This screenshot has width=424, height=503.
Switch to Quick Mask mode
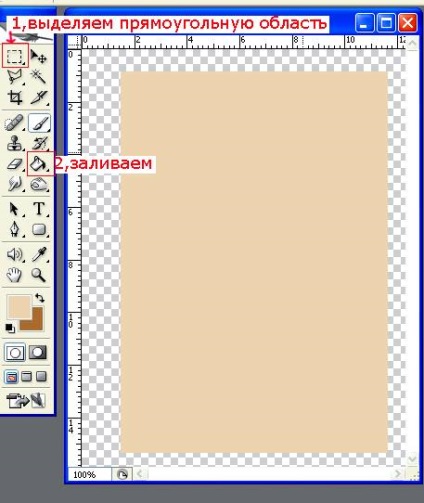click(x=38, y=352)
